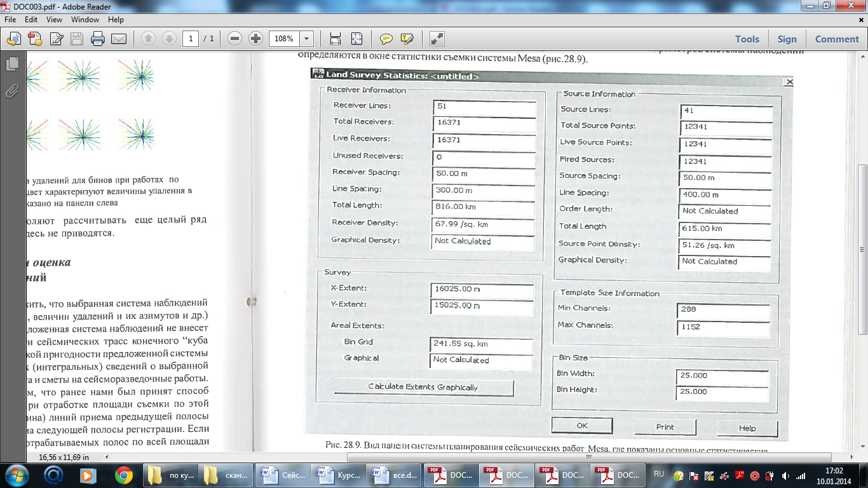The image size is (868, 488).
Task: Switch to Read Mode view
Action: (437, 39)
